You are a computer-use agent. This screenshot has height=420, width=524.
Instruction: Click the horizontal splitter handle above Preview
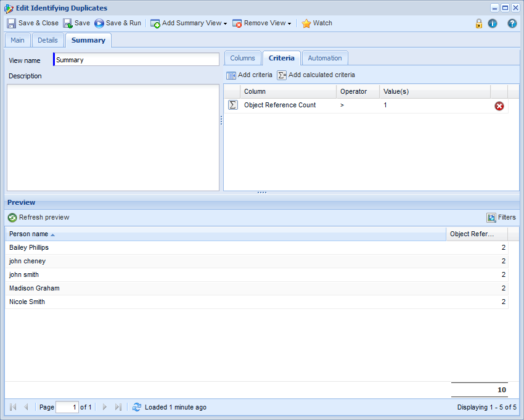coord(262,192)
